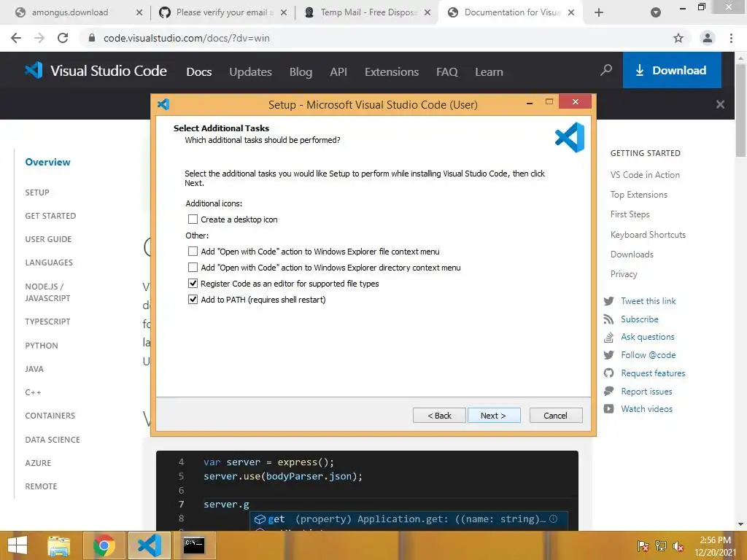Click the Next button in Setup
This screenshot has width=747, height=560.
tap(494, 415)
